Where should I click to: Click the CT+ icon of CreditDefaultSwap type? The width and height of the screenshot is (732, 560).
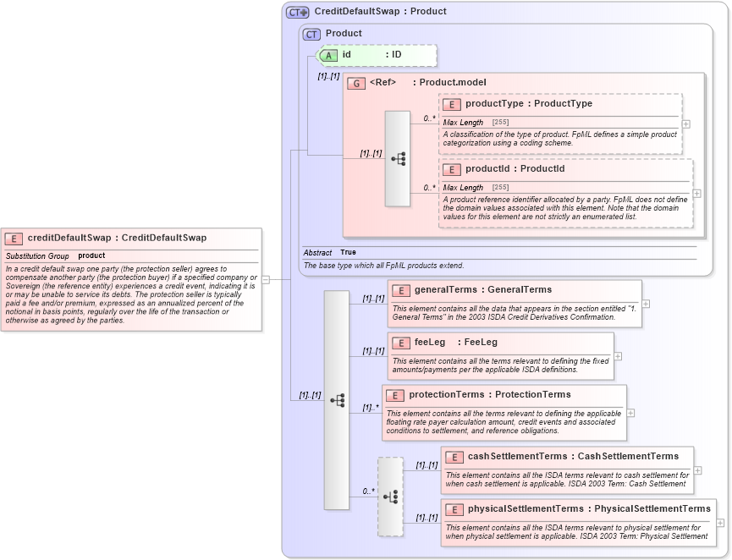pyautogui.click(x=297, y=12)
